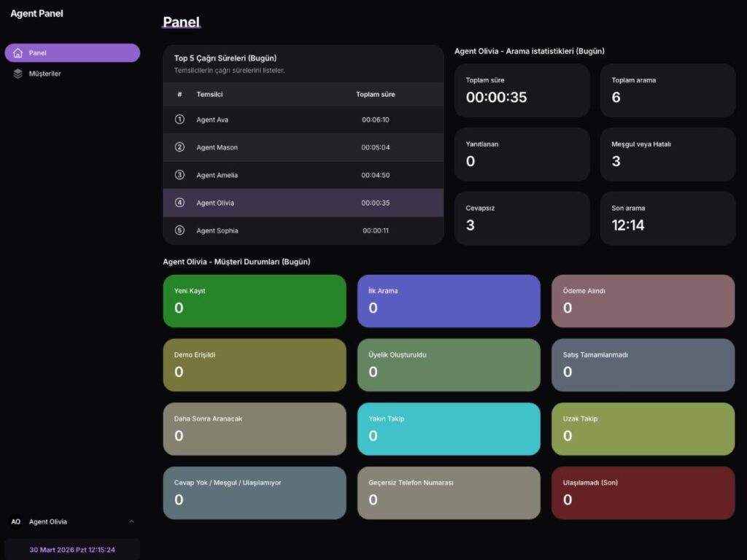Viewport: 747px width, 560px height.
Task: Click the Son arama statistics card
Action: click(668, 218)
